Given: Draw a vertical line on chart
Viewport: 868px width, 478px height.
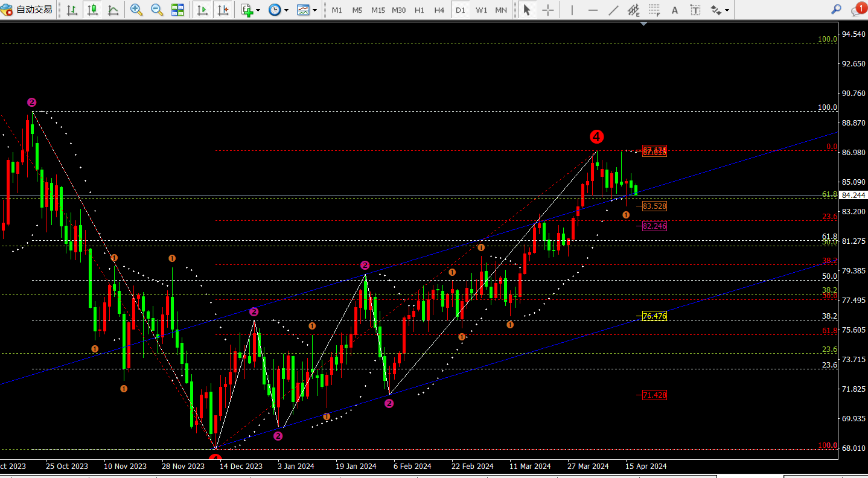Looking at the screenshot, I should point(572,10).
